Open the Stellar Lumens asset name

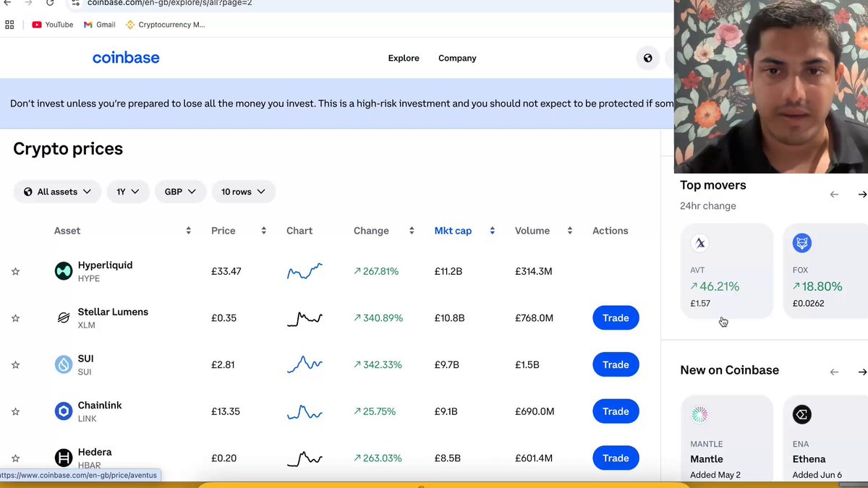point(113,312)
